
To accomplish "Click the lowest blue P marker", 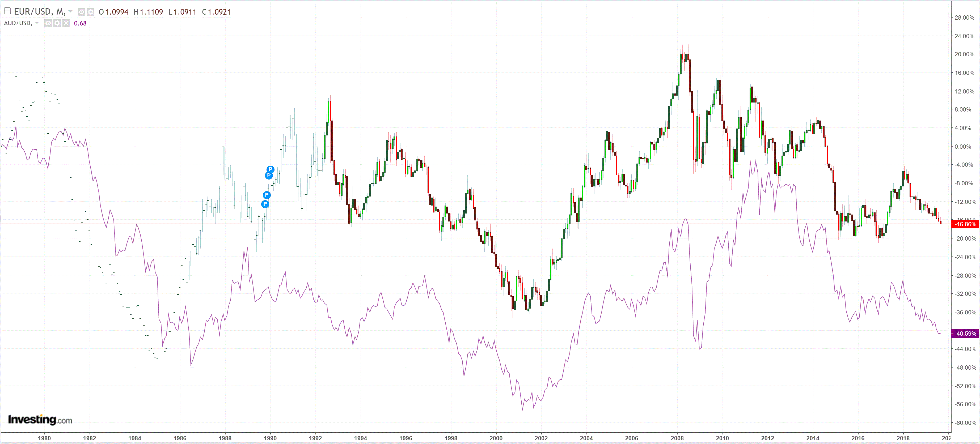I will 265,204.
